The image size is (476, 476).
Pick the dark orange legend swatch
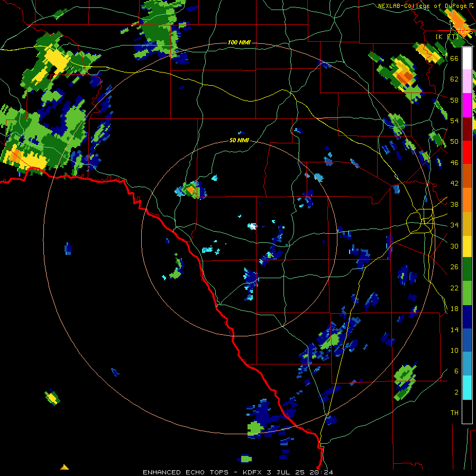[x=467, y=176]
